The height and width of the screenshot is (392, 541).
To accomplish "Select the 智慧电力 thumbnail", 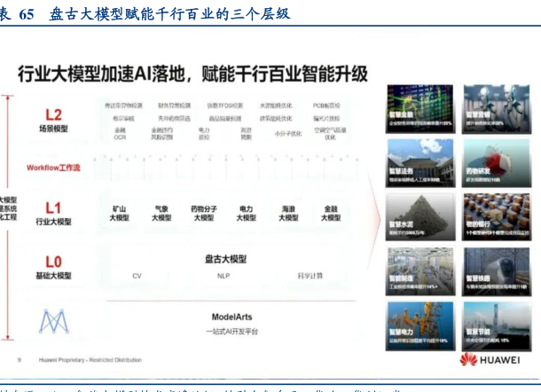I will [419, 325].
